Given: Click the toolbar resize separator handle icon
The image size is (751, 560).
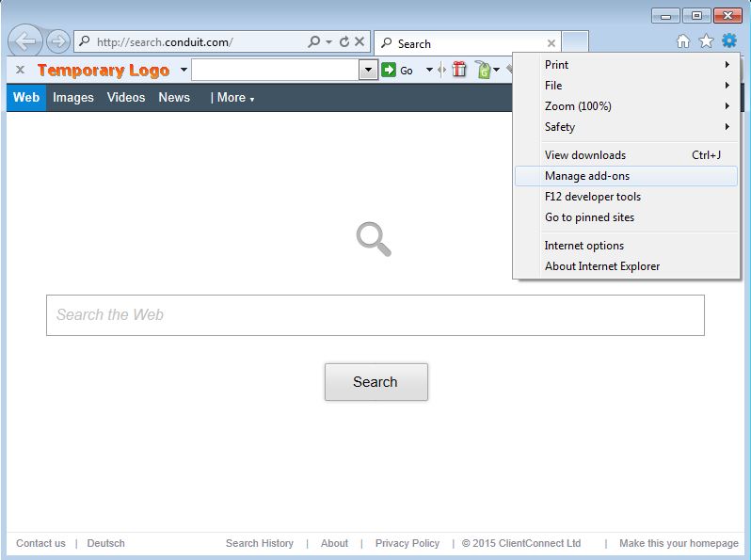Looking at the screenshot, I should point(442,71).
